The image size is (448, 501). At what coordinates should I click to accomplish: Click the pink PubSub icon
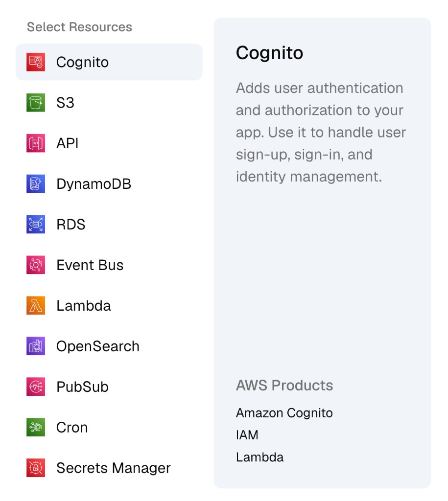pyautogui.click(x=35, y=387)
